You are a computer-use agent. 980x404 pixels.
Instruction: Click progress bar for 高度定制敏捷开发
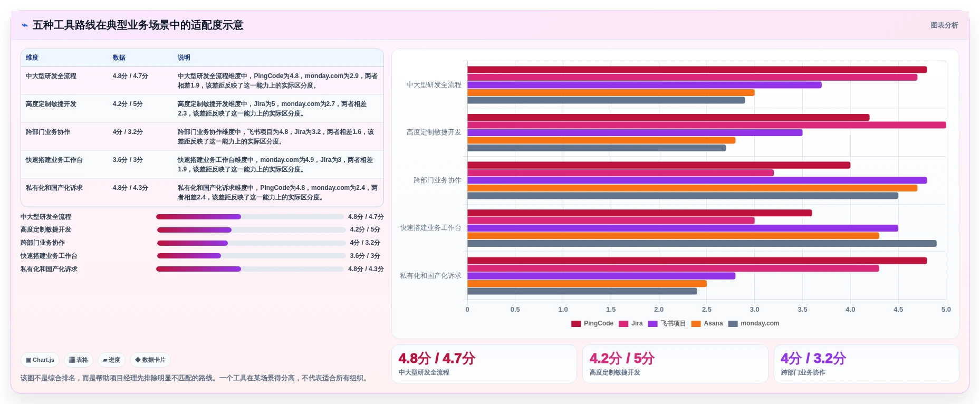tap(251, 230)
